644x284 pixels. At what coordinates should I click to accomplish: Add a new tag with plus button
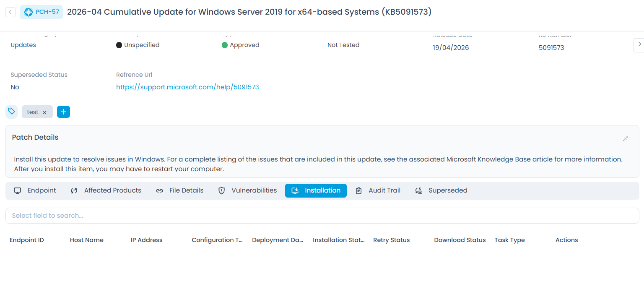point(63,112)
